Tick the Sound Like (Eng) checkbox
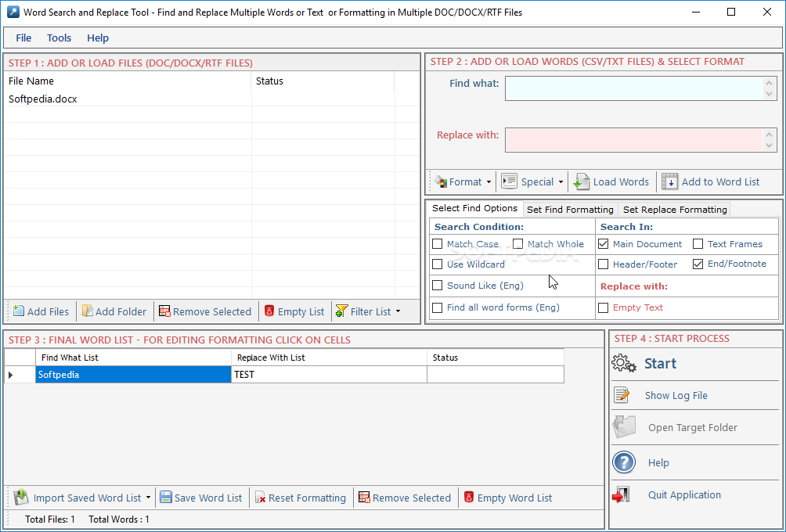786x532 pixels. [437, 285]
